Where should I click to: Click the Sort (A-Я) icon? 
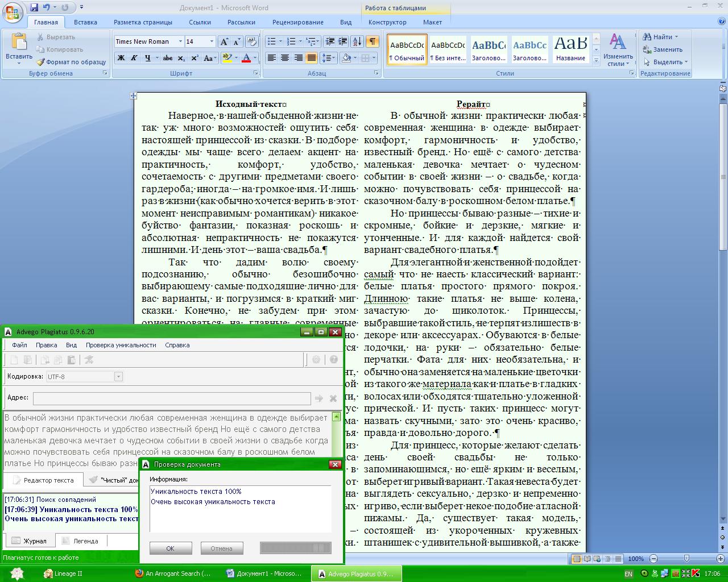click(357, 41)
